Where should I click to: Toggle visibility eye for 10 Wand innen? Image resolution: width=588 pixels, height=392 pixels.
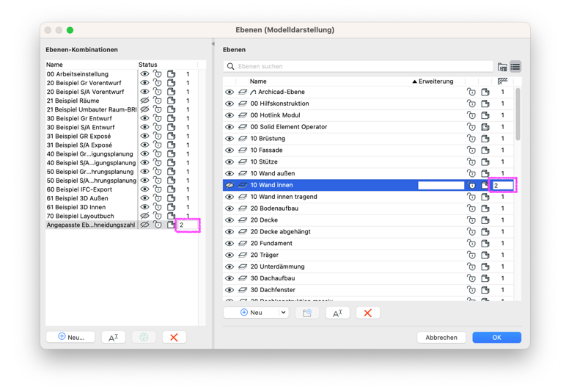tap(229, 185)
